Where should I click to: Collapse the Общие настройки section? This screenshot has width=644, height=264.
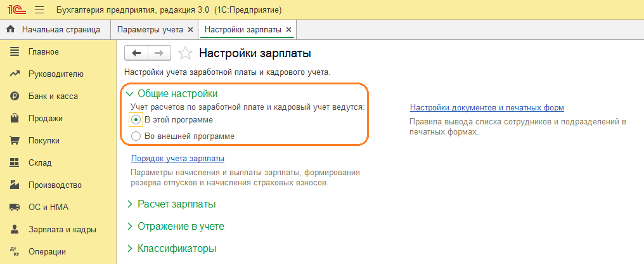coord(172,93)
